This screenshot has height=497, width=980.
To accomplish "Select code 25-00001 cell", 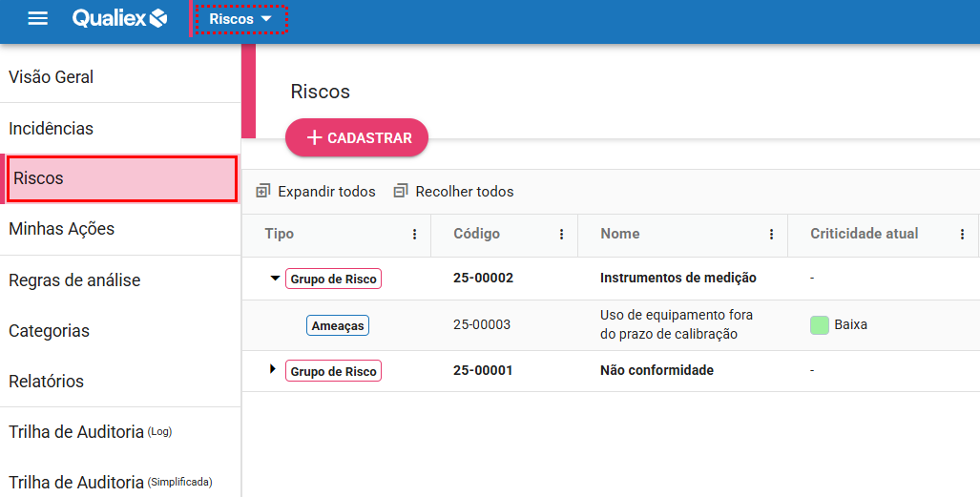I will tap(483, 370).
